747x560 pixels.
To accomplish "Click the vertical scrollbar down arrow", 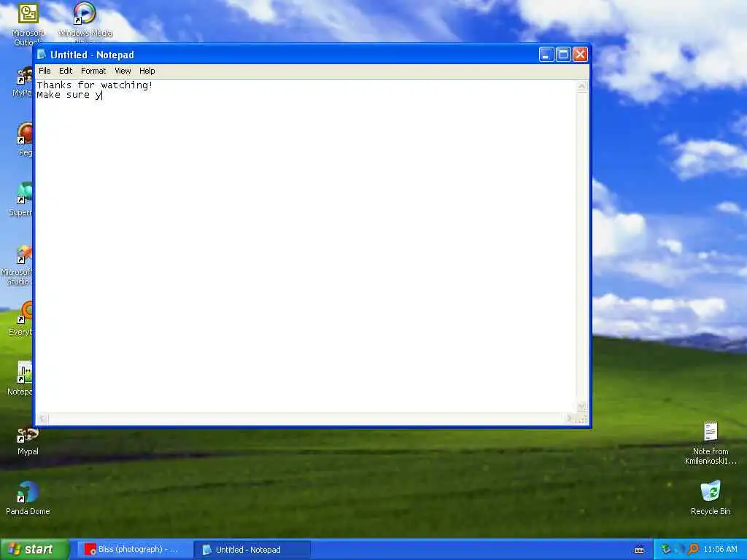I will [x=581, y=407].
